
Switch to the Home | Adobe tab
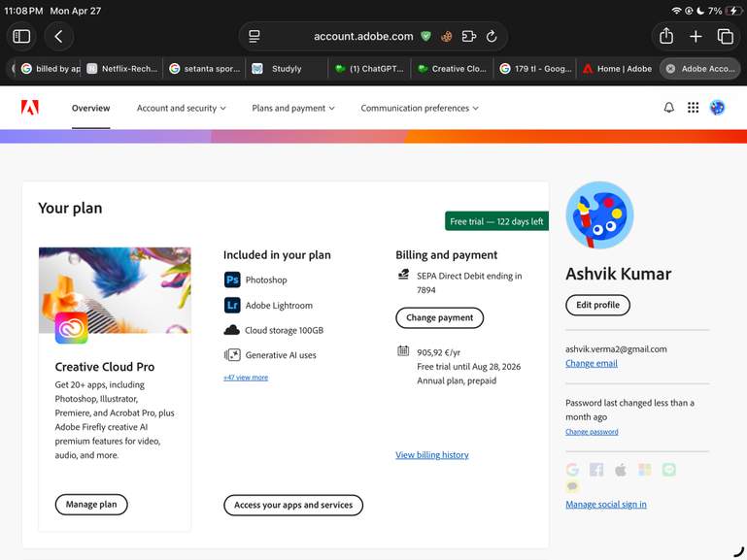tap(618, 69)
